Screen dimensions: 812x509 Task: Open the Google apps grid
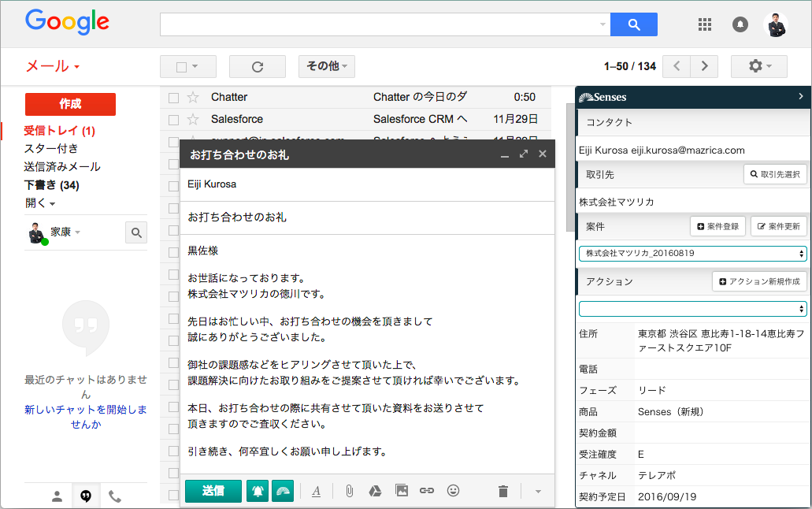click(x=704, y=24)
